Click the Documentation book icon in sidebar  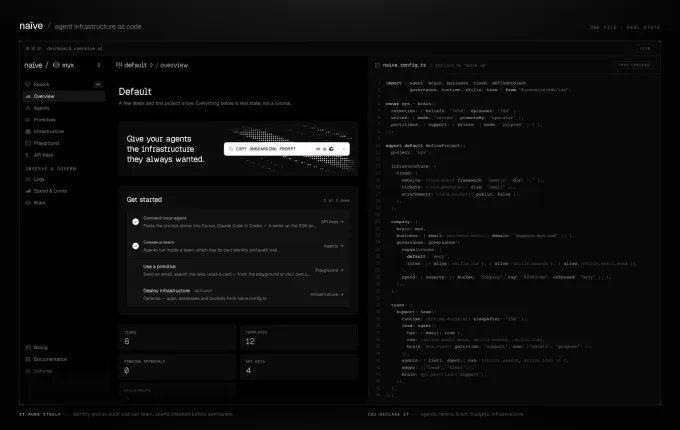point(28,359)
